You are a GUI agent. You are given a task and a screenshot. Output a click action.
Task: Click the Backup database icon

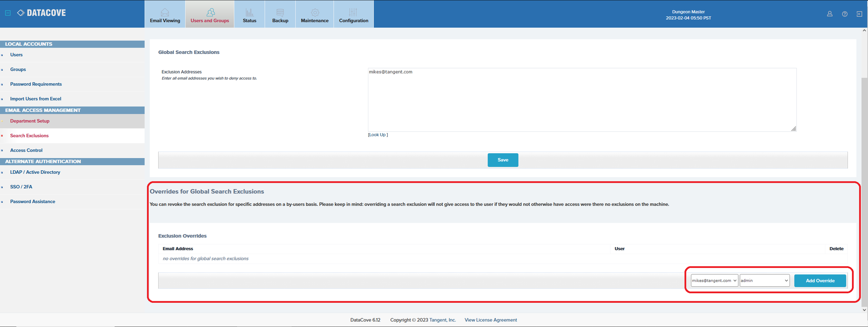pos(280,13)
